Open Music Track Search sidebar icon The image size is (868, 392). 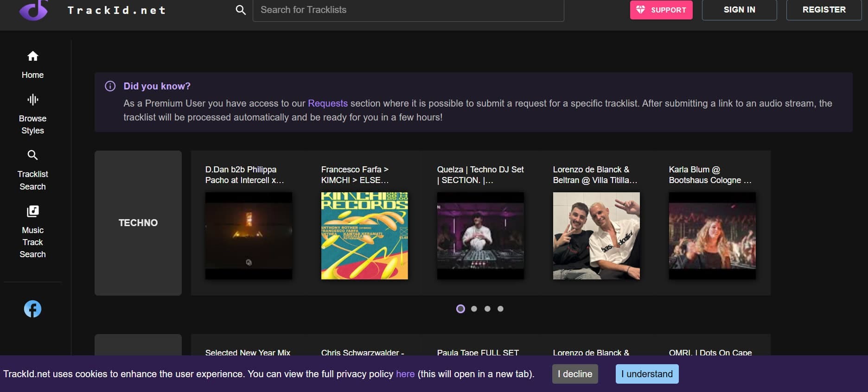point(32,211)
